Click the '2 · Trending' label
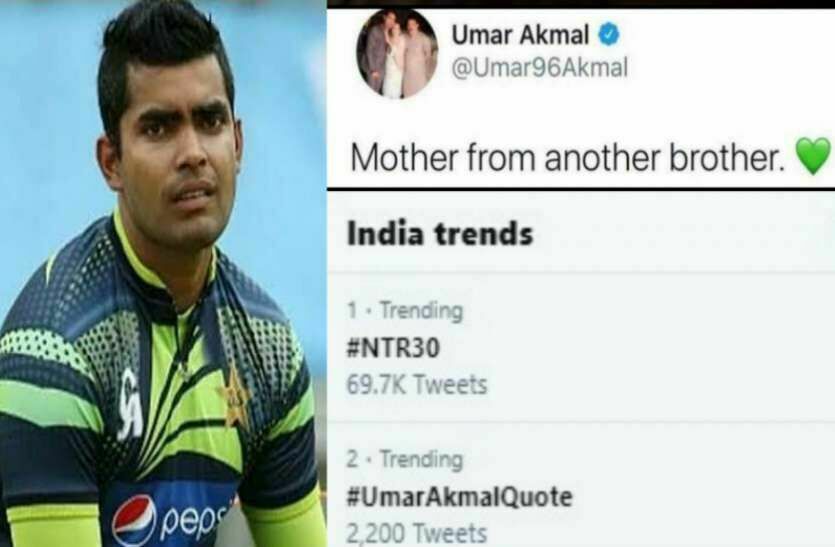The height and width of the screenshot is (547, 835). point(405,459)
